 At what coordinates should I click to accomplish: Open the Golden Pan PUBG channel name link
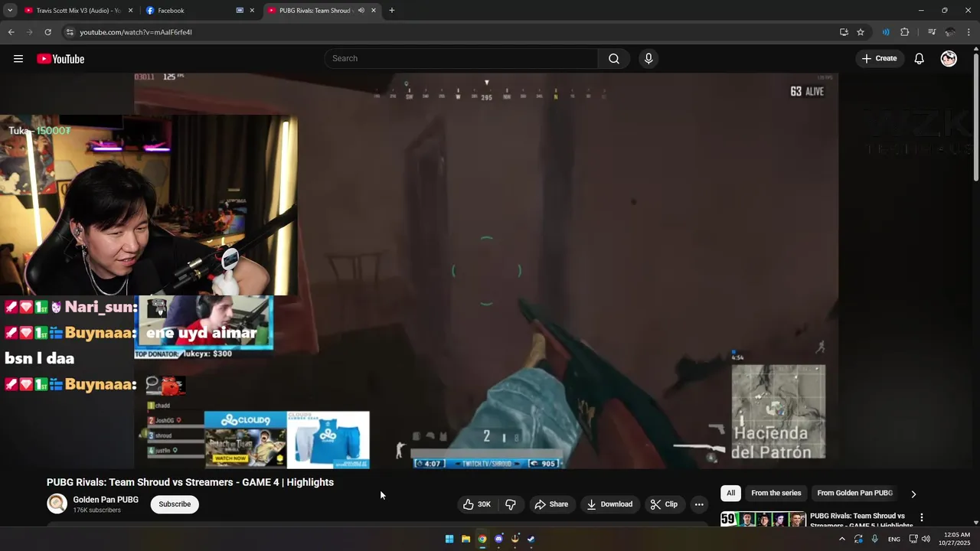[x=106, y=500]
